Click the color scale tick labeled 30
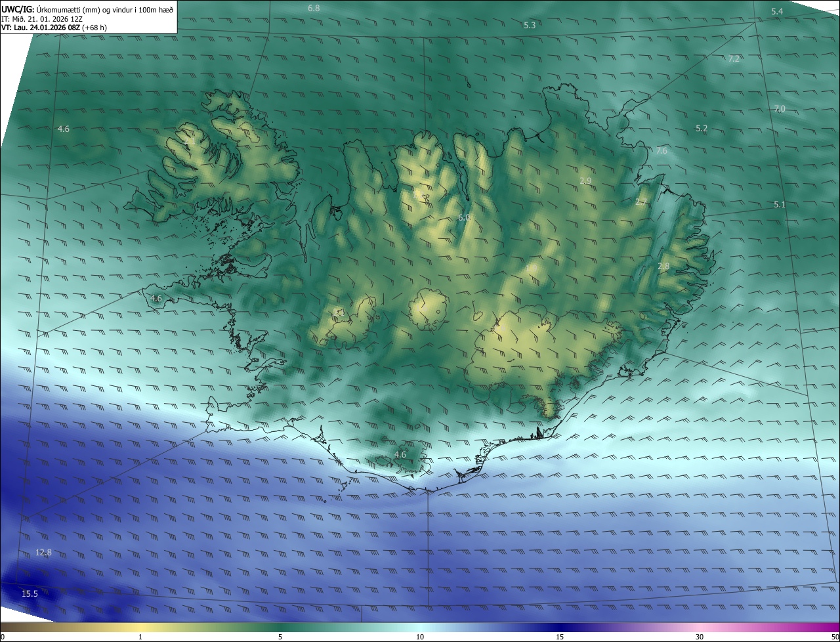Image resolution: width=840 pixels, height=642 pixels. tap(700, 637)
